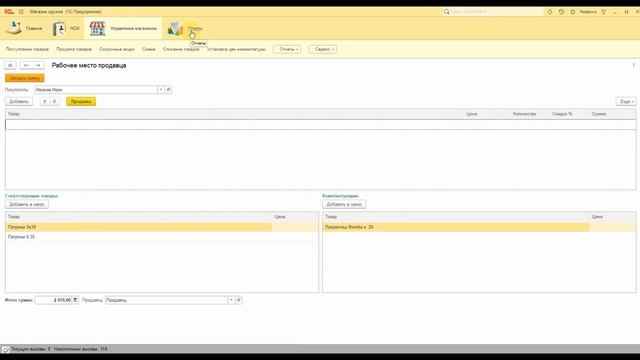Viewport: 640px width, 360px height.
Task: Open the Еще dropdown menu
Action: coord(626,101)
